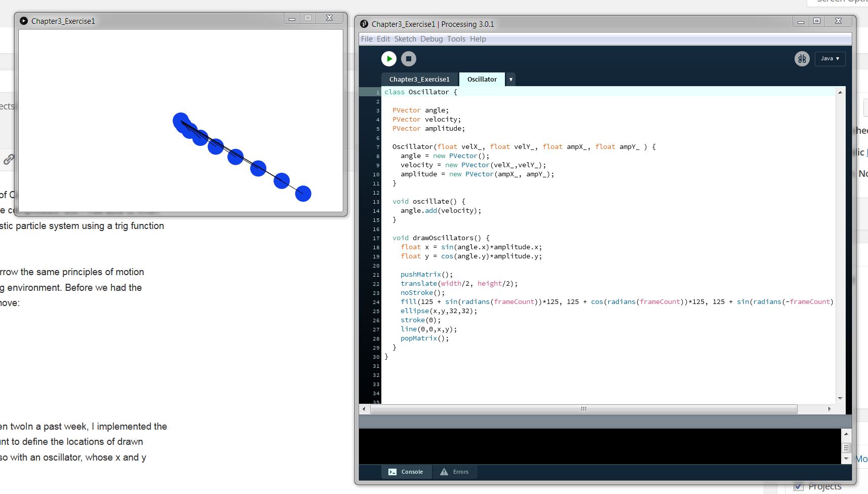Click the horizontal scrollbar thumb in editor
Image resolution: width=868 pixels, height=494 pixels.
[583, 409]
